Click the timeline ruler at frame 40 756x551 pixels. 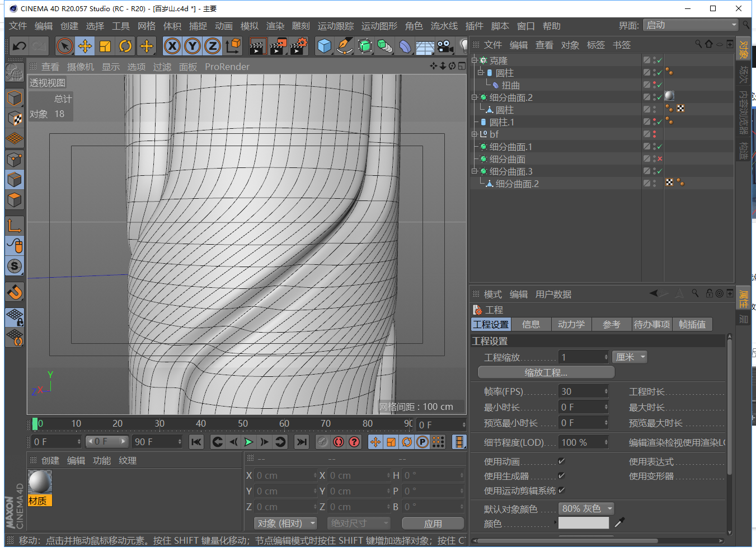(x=201, y=424)
